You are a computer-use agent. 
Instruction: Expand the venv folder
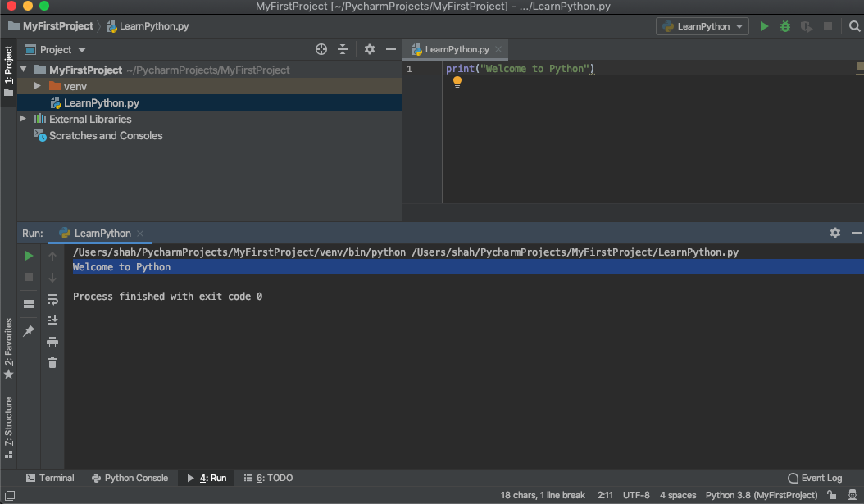[38, 86]
